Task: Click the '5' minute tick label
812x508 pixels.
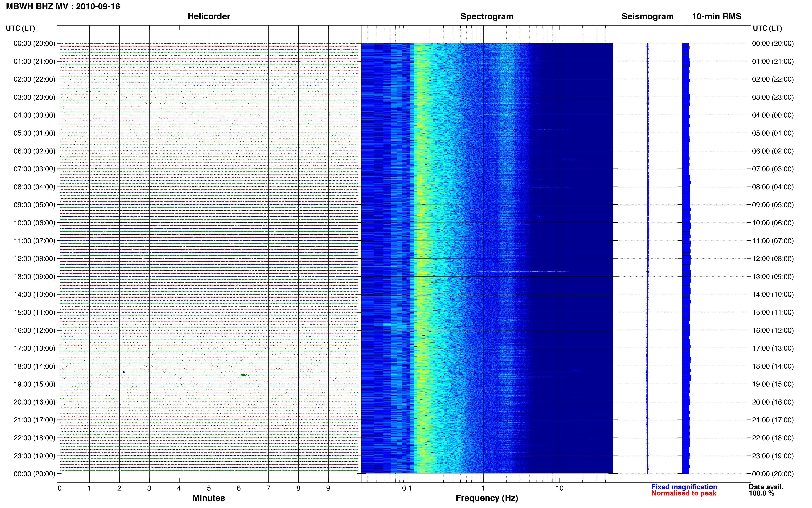Action: click(209, 488)
